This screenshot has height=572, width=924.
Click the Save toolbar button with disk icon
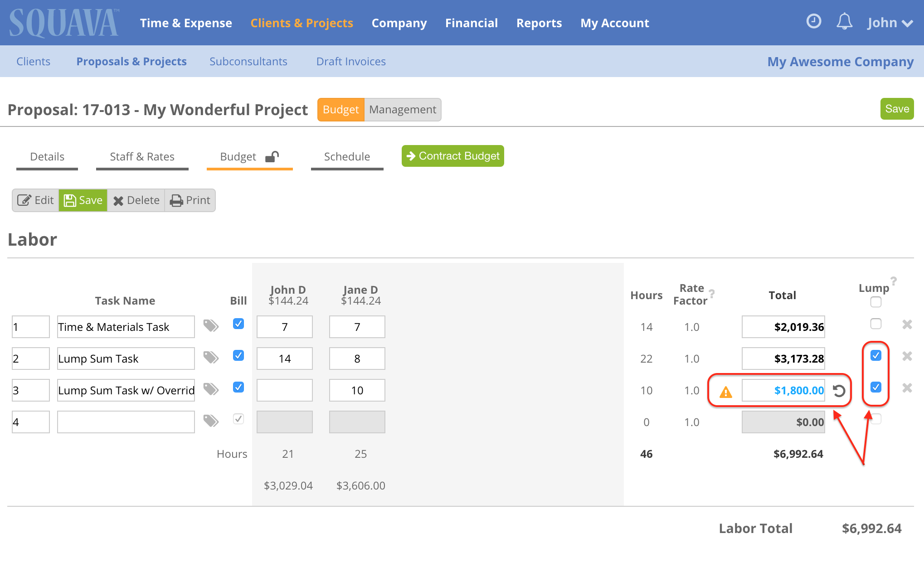click(83, 200)
